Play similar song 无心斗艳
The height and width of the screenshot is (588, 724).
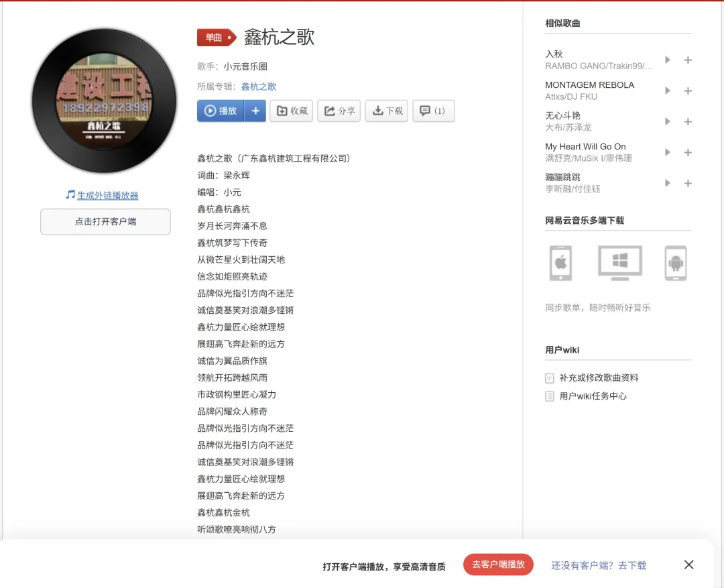point(667,121)
